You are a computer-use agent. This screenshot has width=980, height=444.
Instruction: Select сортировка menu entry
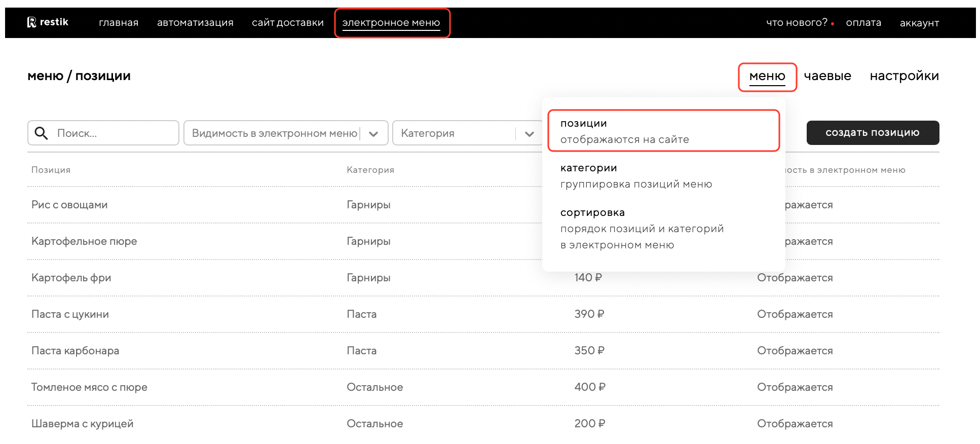642,228
